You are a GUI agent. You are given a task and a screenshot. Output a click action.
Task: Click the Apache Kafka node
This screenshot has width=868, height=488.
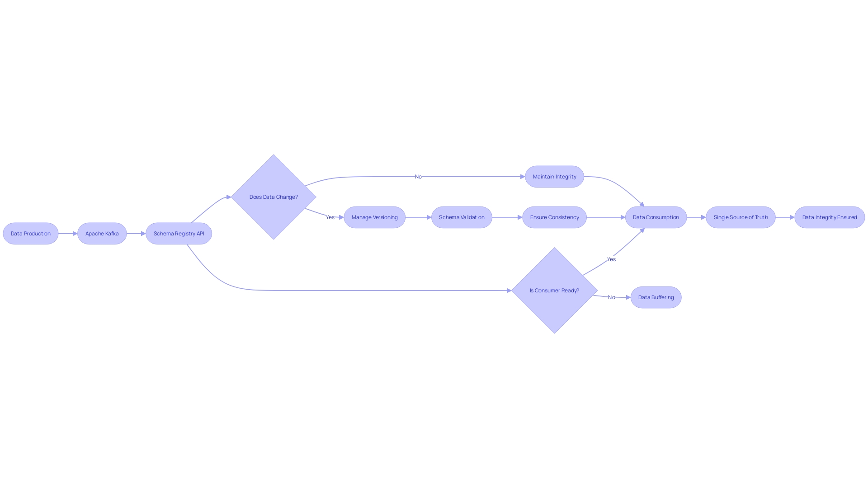tap(102, 233)
